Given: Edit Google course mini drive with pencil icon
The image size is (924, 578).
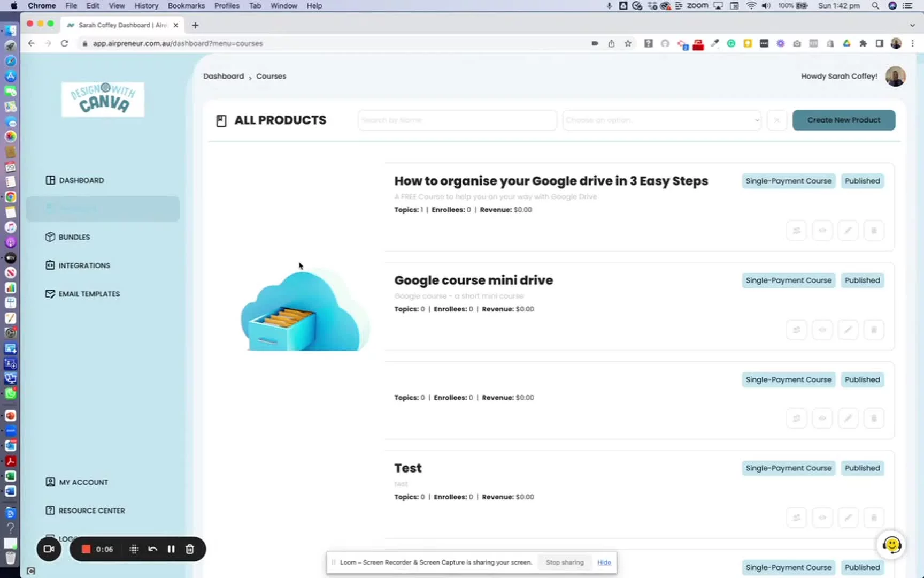Looking at the screenshot, I should click(848, 330).
